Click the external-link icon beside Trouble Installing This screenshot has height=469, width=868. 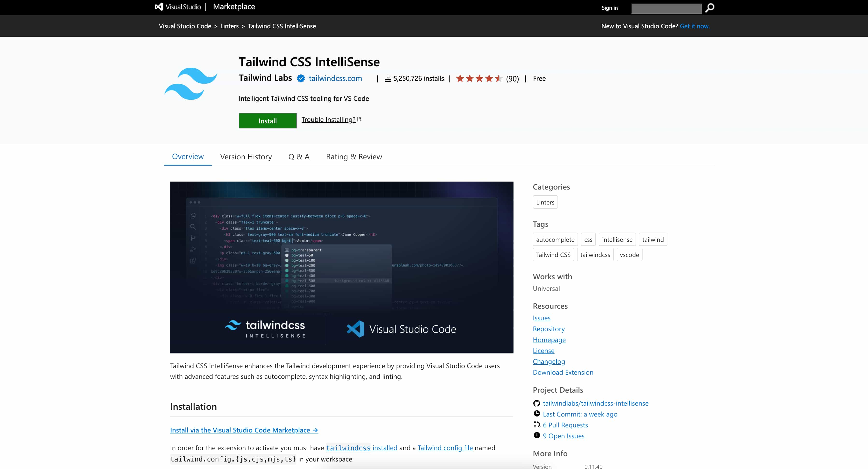[x=359, y=119]
